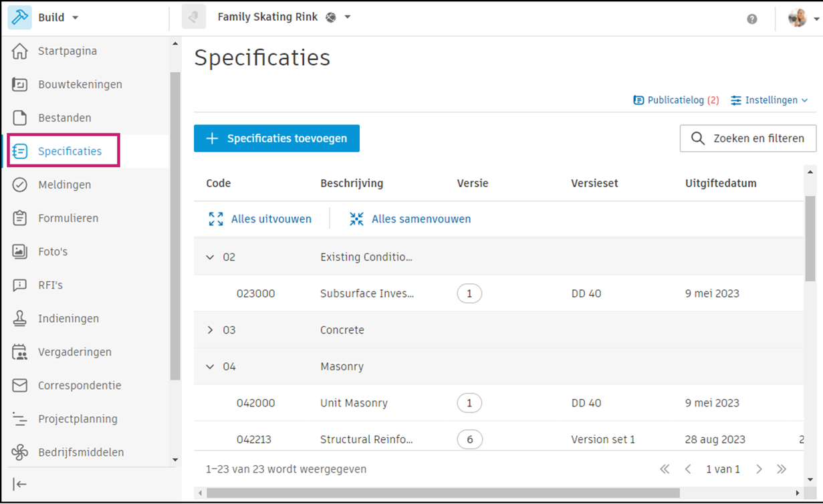823x504 pixels.
Task: Go to Vergaderingen calendar icon
Action: click(x=20, y=352)
